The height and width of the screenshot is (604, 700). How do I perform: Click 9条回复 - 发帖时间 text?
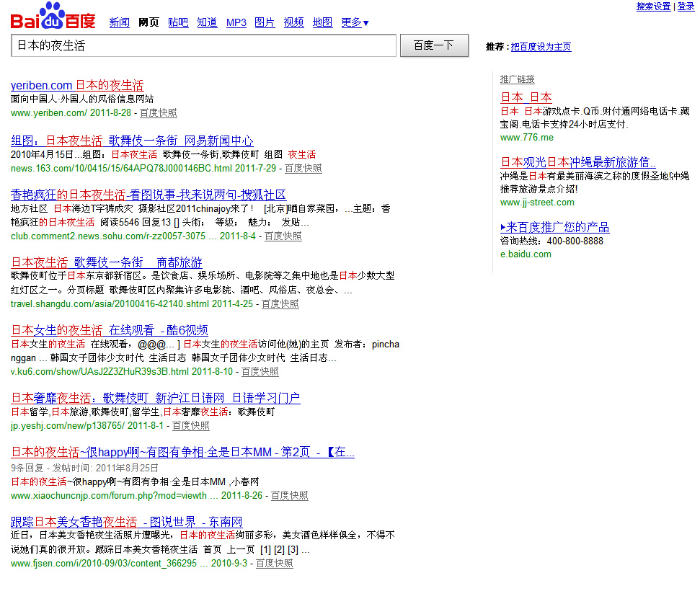pos(84,468)
